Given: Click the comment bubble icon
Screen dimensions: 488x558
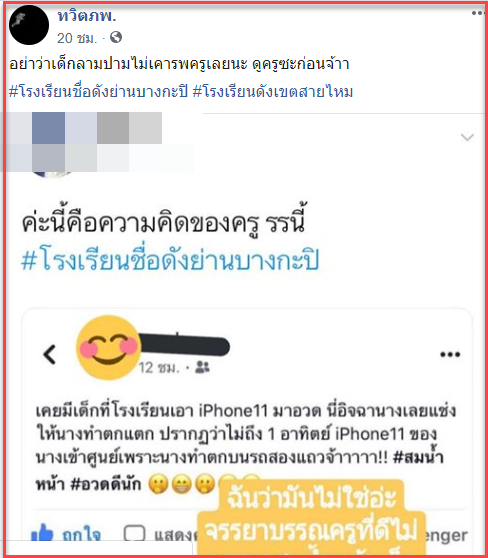Looking at the screenshot, I should pyautogui.click(x=135, y=534).
